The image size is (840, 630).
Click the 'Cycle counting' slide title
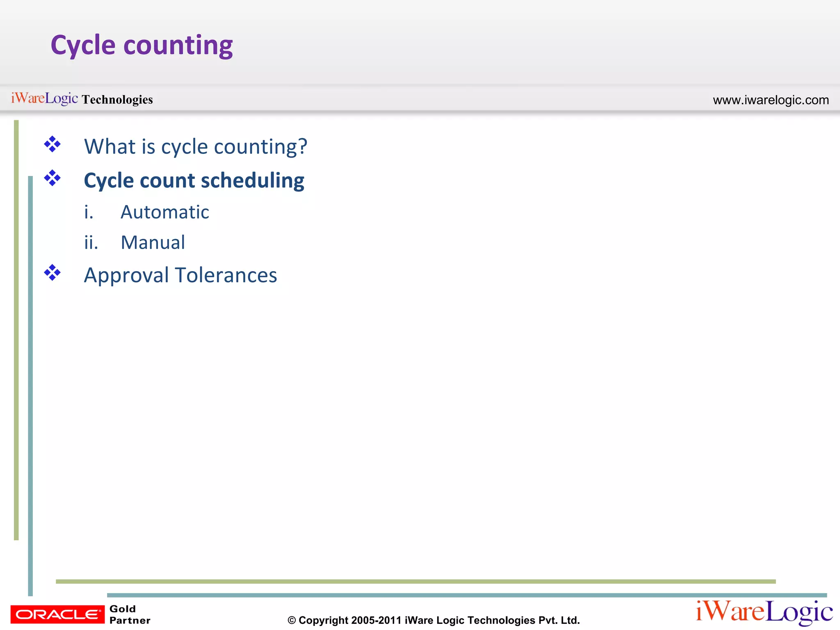click(x=142, y=46)
